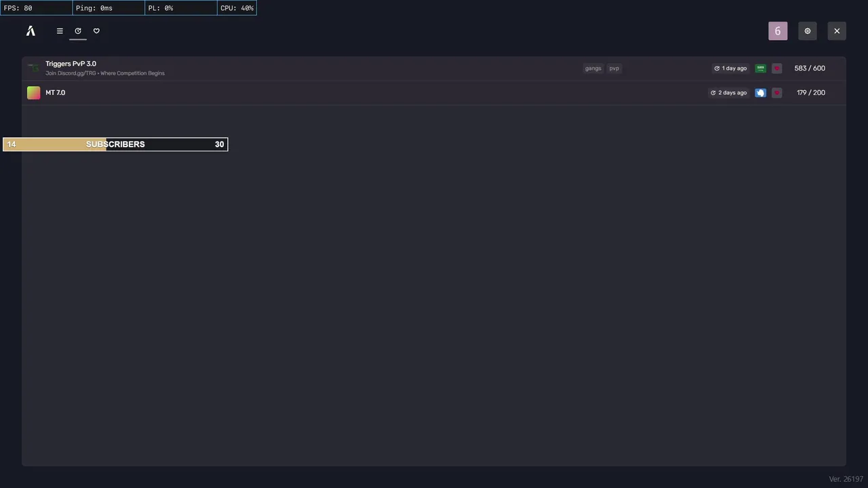
Task: Click the 179 / 200 player count
Action: 811,93
